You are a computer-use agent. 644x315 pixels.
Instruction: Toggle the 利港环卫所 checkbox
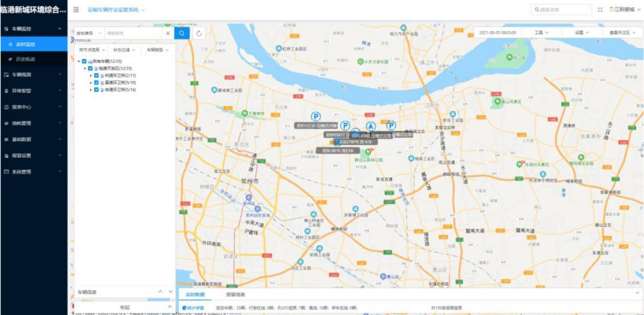(x=96, y=75)
